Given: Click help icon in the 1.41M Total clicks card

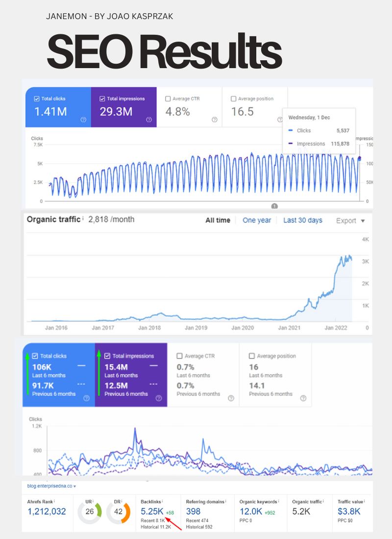Looking at the screenshot, I should [x=83, y=120].
